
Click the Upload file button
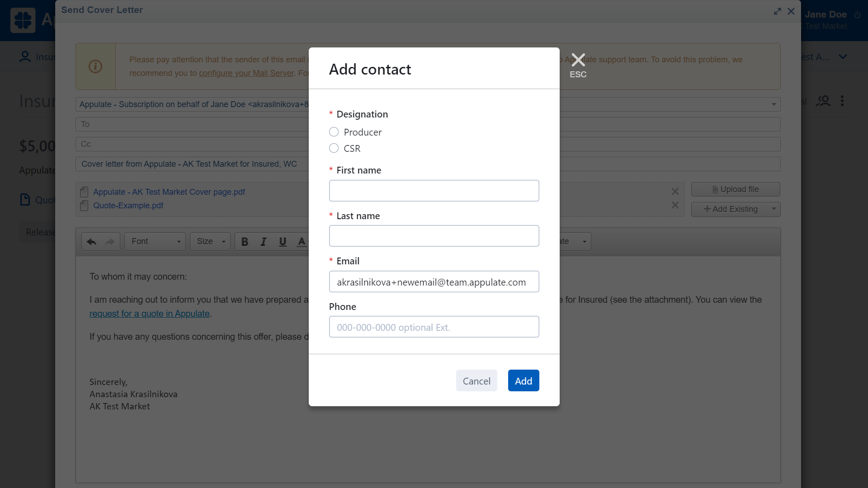tap(736, 189)
